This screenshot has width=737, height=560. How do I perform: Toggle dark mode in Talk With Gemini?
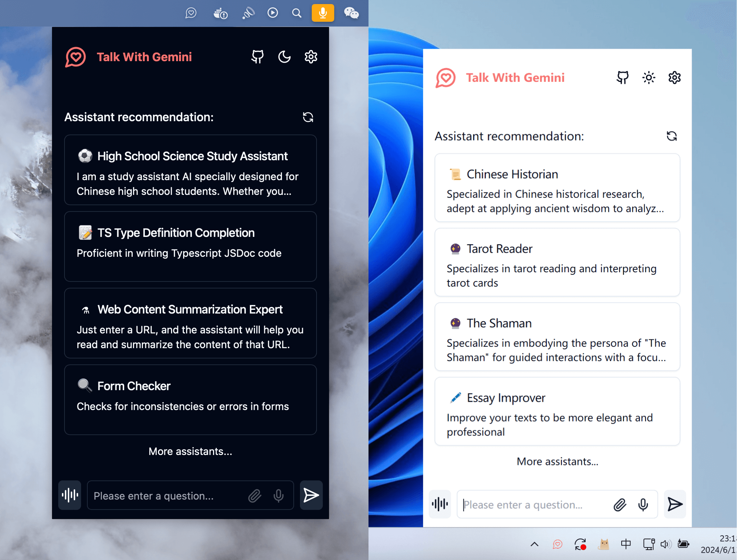click(x=285, y=57)
